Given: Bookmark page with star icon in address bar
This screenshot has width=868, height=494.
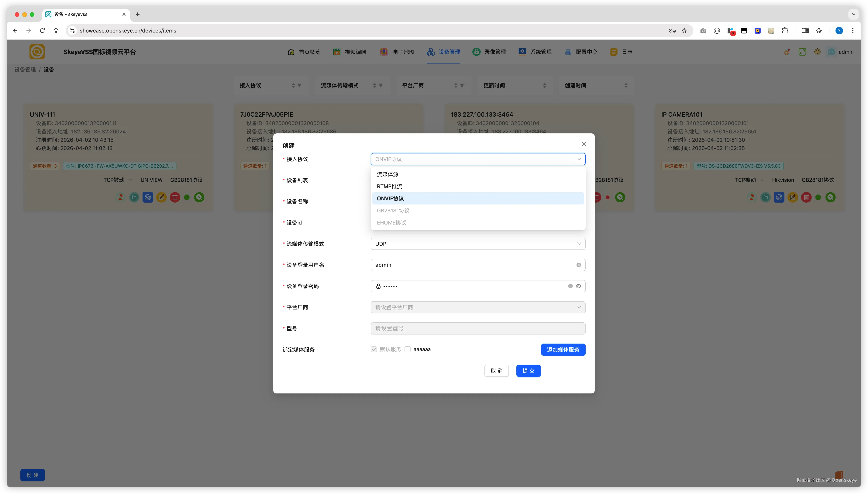Looking at the screenshot, I should (684, 31).
